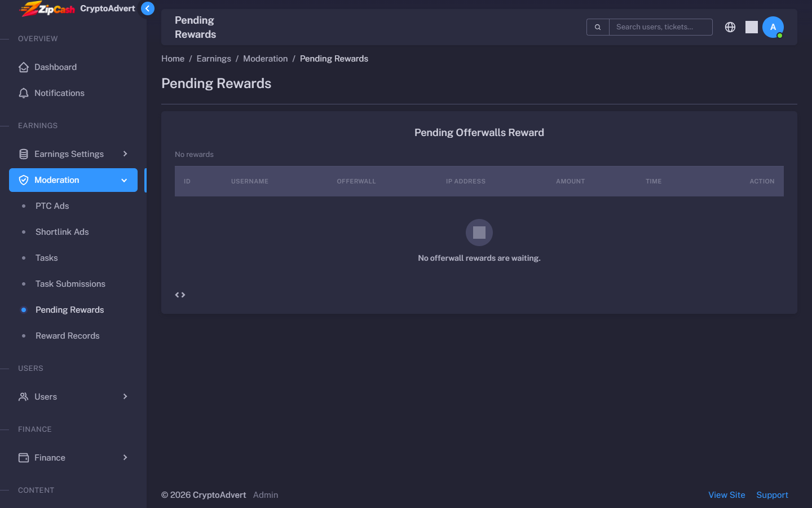
Task: Open the View Site footer link
Action: 727,495
